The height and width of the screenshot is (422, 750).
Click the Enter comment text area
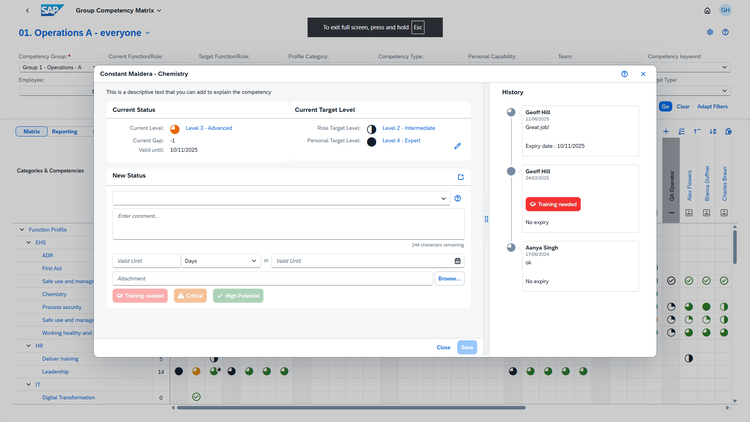point(288,223)
